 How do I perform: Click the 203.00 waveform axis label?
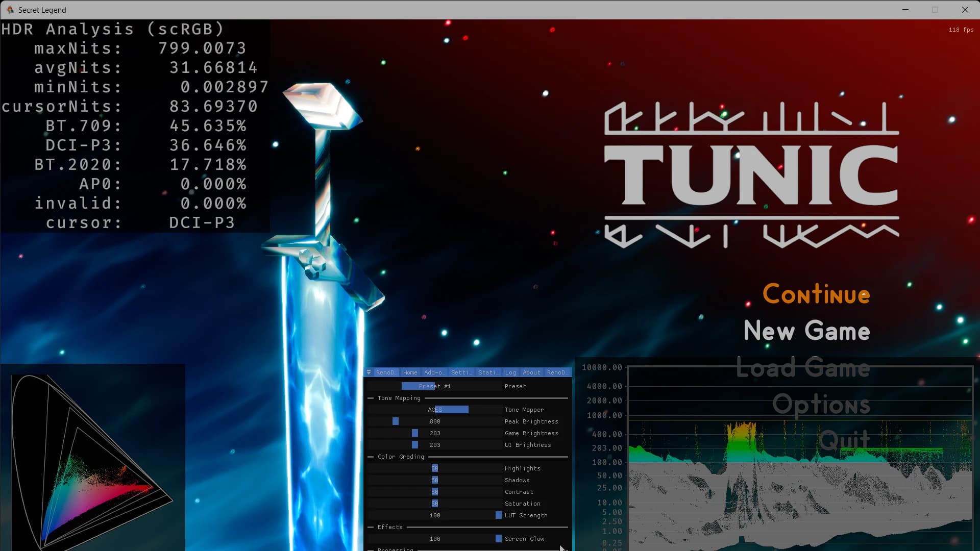click(x=607, y=448)
